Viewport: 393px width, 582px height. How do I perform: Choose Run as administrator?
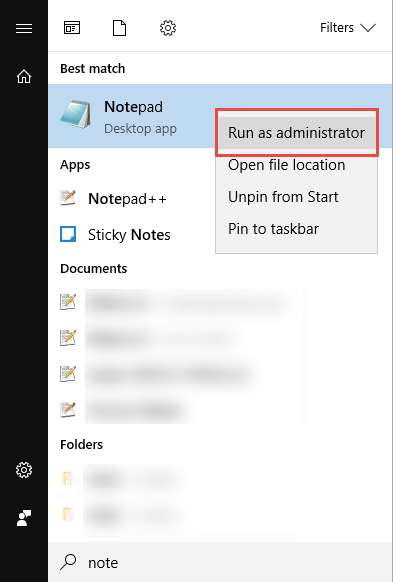click(297, 133)
